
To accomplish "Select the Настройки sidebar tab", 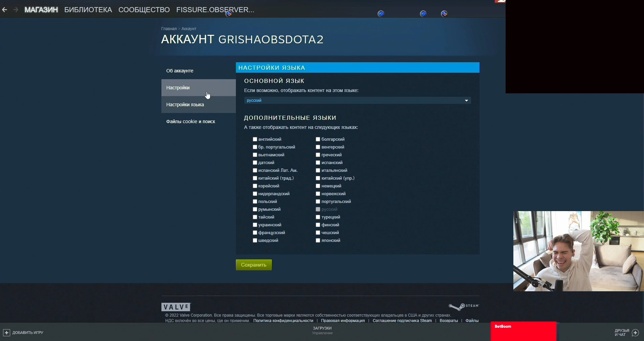I will pos(198,88).
